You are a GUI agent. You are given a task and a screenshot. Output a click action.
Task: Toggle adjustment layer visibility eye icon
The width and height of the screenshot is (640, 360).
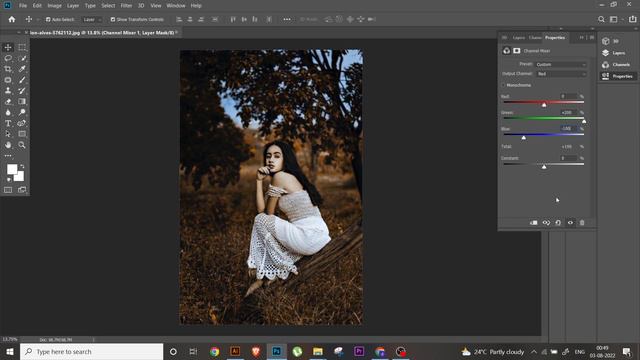coord(570,222)
